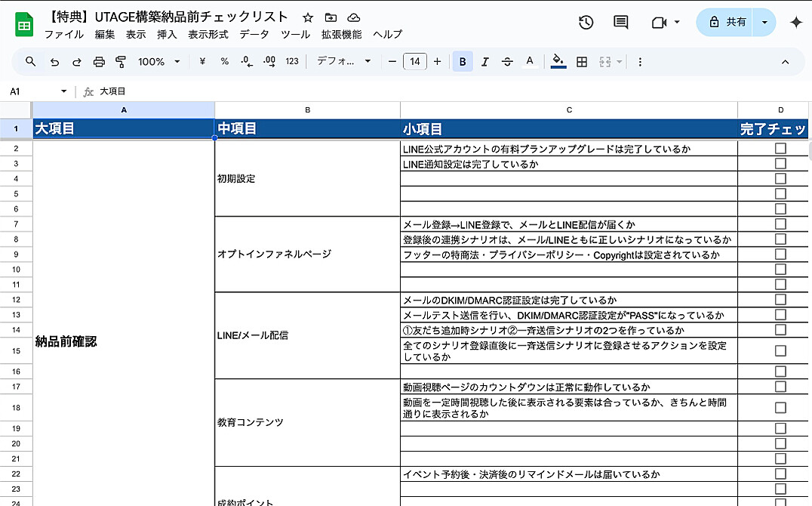812x506 pixels.
Task: Open the Gemini sparkle assistant
Action: 796,23
